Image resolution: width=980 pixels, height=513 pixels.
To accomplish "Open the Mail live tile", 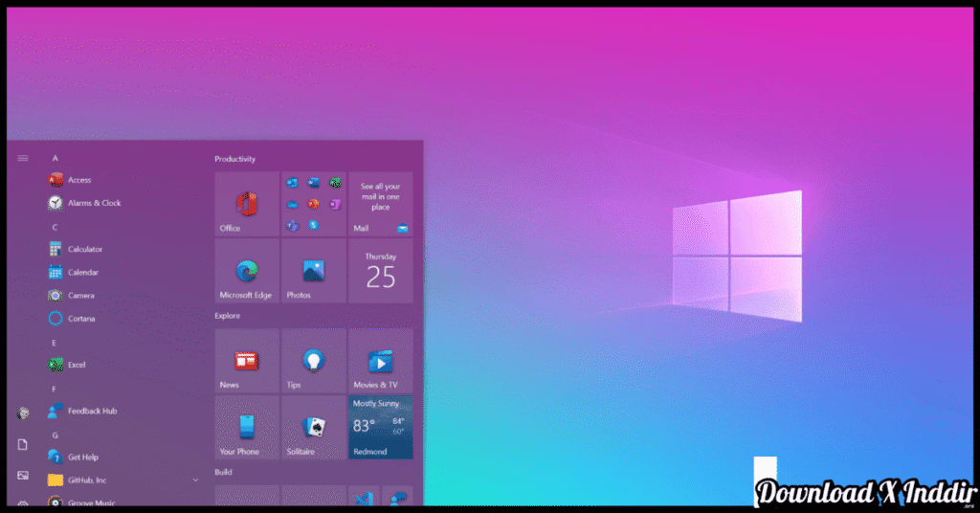I will [381, 204].
